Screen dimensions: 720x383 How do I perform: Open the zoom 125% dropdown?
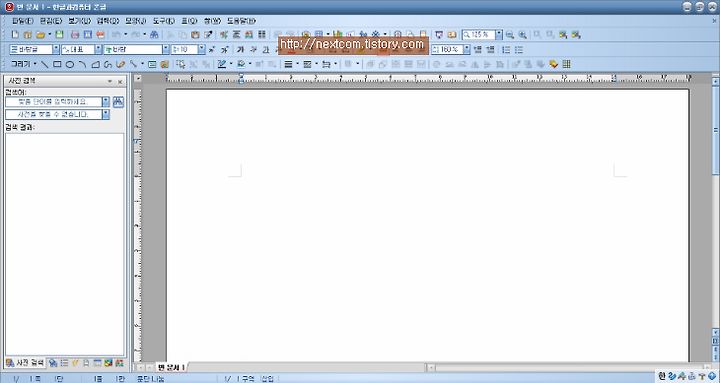point(499,34)
